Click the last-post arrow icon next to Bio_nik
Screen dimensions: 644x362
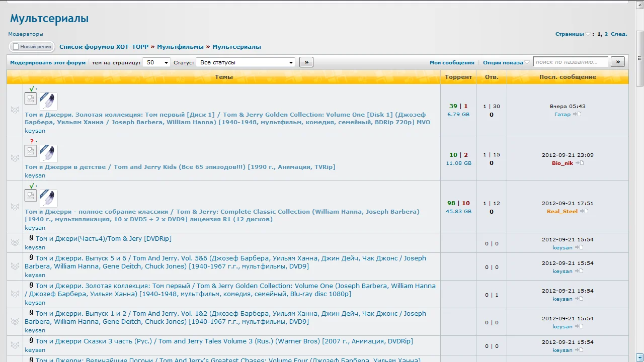pos(580,163)
